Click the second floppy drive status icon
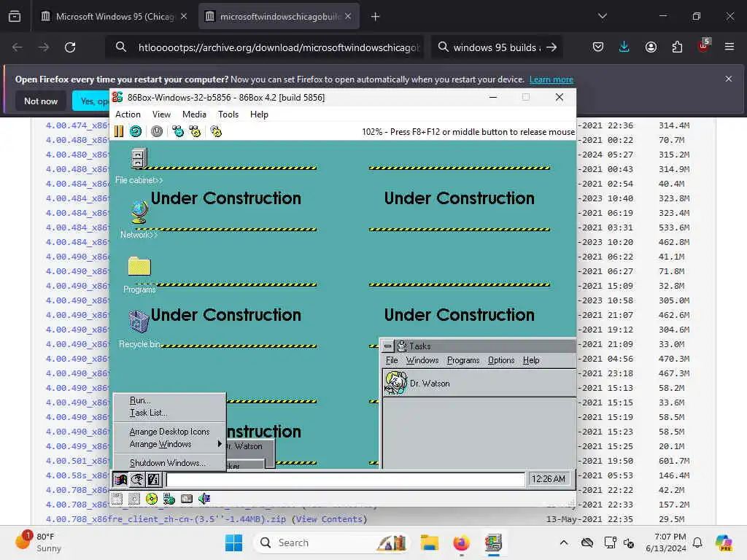This screenshot has height=560, width=747. [134, 499]
